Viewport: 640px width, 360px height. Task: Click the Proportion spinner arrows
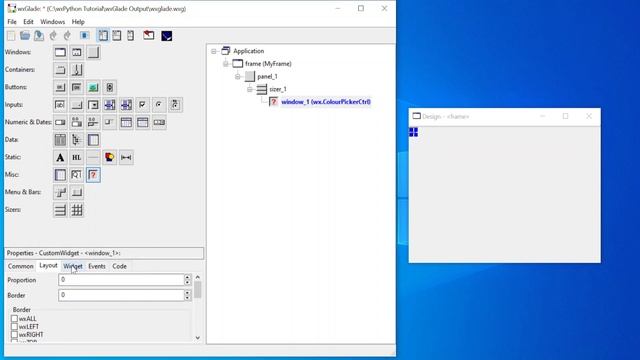[187, 280]
